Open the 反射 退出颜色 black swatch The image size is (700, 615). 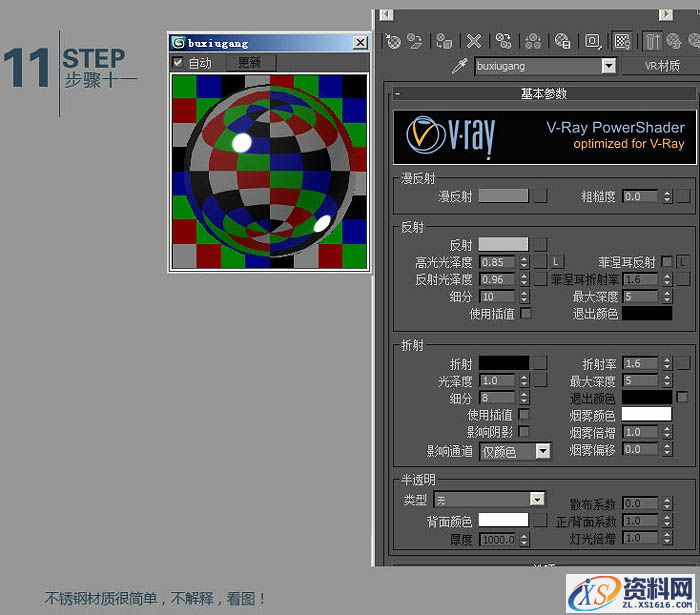646,313
